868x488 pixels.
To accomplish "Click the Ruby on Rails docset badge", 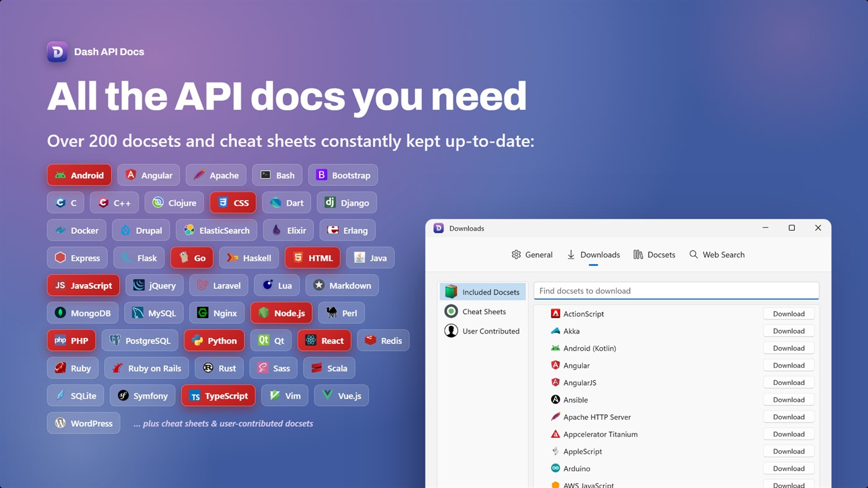I will coord(146,368).
